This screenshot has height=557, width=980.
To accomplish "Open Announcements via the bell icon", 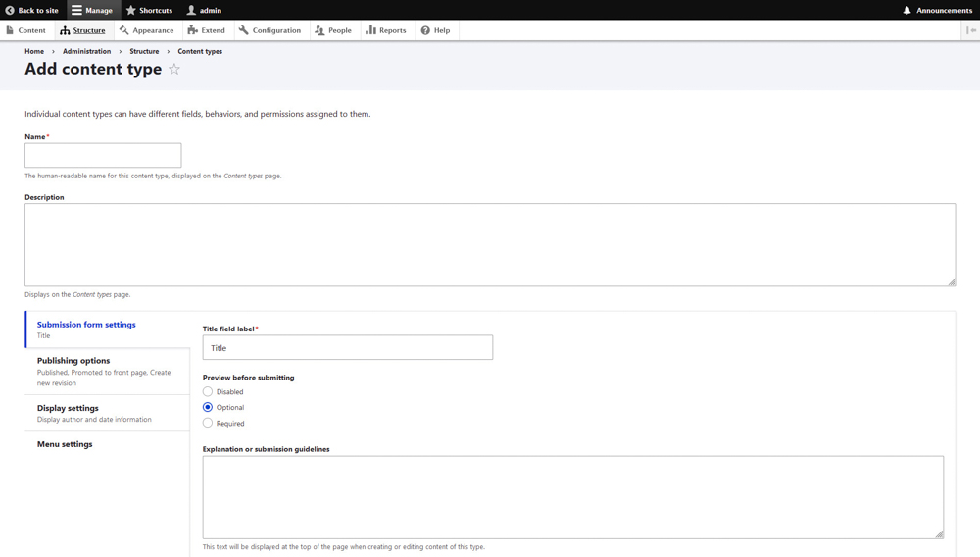I will pyautogui.click(x=906, y=10).
